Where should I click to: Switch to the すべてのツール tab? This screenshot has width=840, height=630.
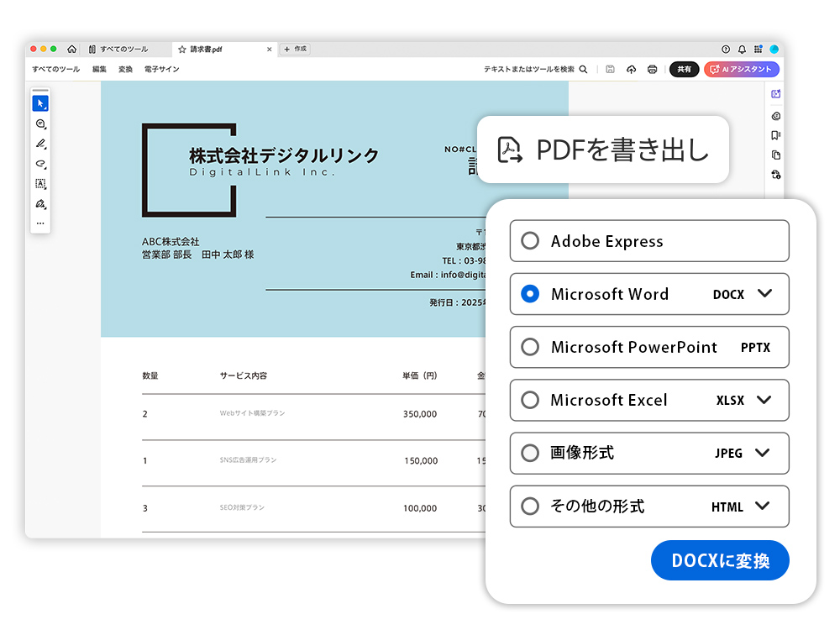coord(118,50)
